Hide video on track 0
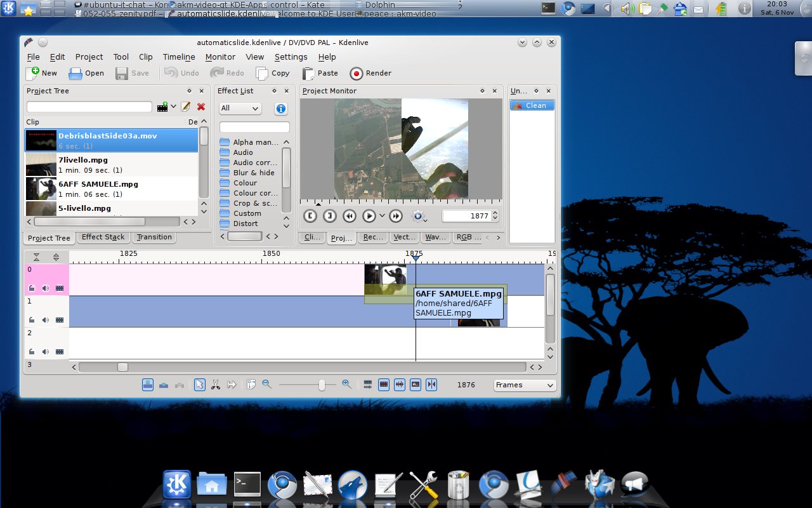The image size is (812, 508). [x=60, y=288]
